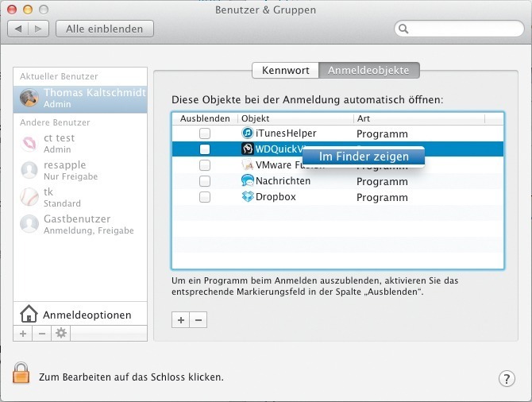Viewport: 532px width, 402px height.
Task: Select the tk user name
Action: [x=48, y=191]
